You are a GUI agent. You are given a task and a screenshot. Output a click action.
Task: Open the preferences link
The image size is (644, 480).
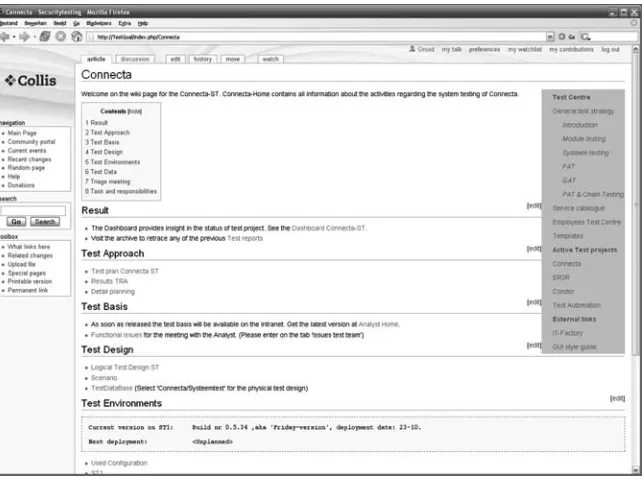(x=484, y=49)
